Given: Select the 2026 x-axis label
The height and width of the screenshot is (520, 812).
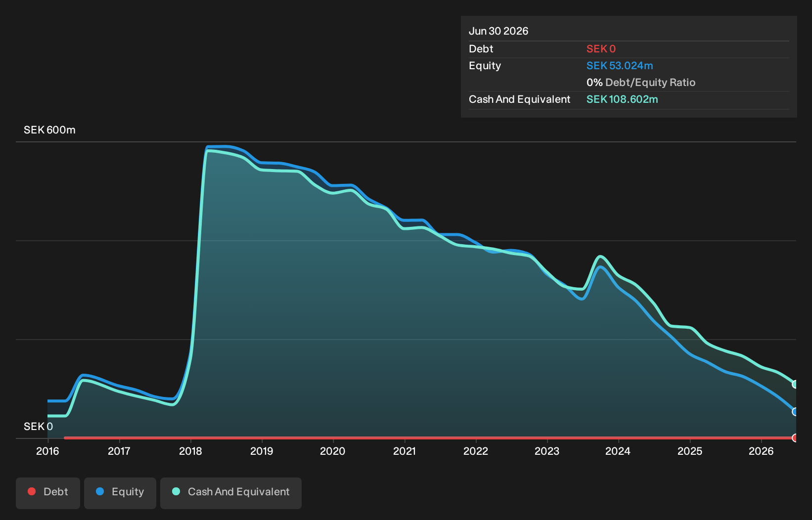Looking at the screenshot, I should pos(761,451).
